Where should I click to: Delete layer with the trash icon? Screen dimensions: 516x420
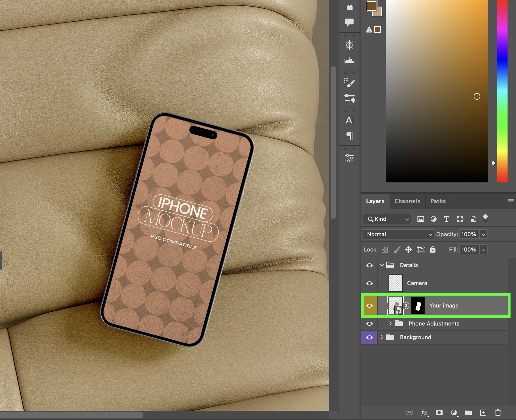pos(498,413)
